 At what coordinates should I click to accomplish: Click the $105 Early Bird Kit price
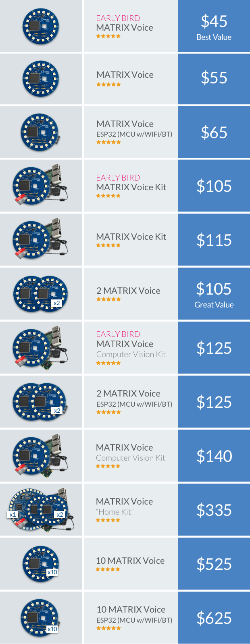click(x=214, y=186)
